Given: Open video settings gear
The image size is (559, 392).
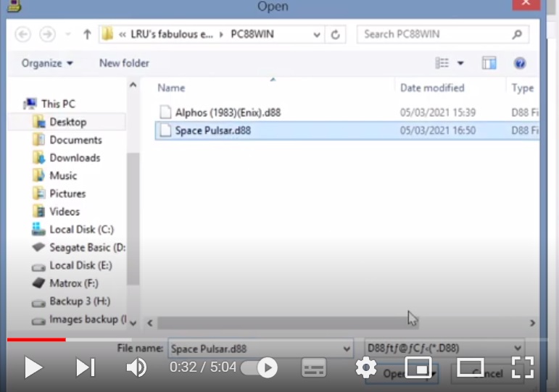Looking at the screenshot, I should coord(365,368).
